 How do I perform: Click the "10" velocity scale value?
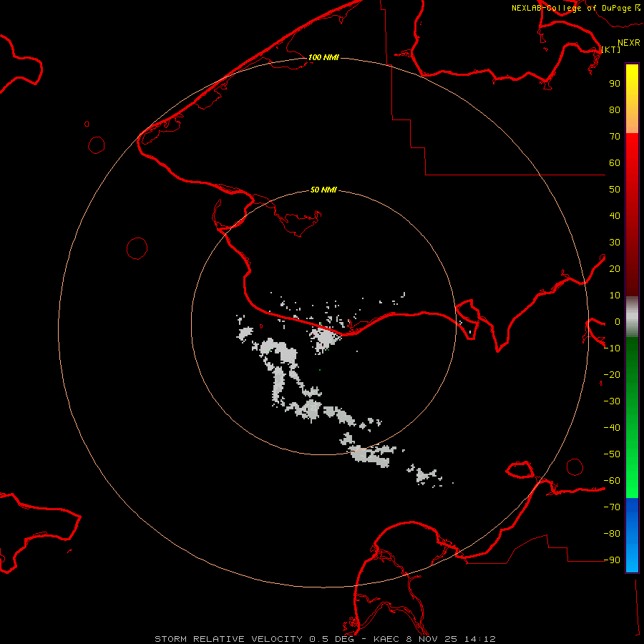[x=615, y=296]
